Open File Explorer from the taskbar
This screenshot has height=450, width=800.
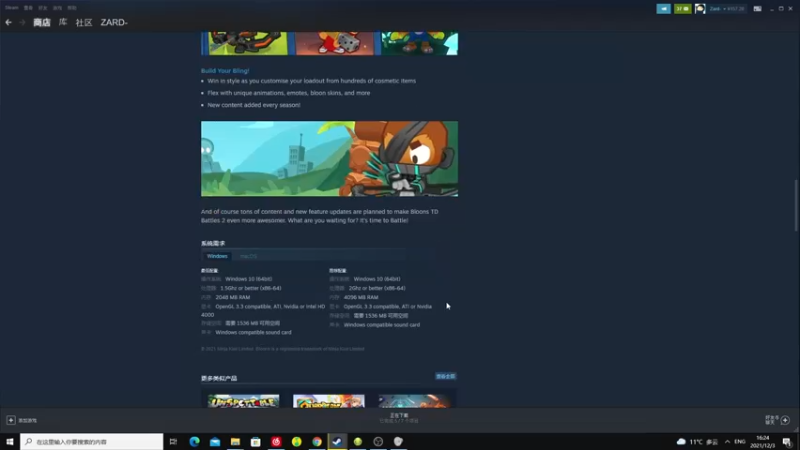[235, 441]
